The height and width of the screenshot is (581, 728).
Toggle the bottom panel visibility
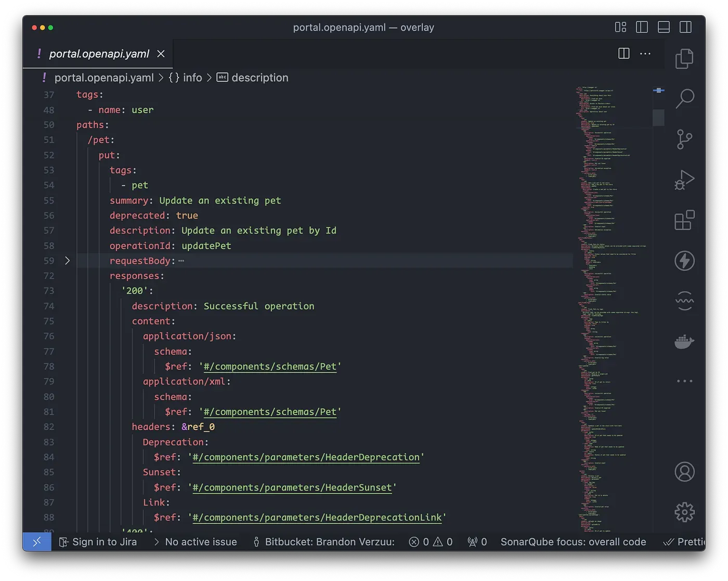(664, 27)
